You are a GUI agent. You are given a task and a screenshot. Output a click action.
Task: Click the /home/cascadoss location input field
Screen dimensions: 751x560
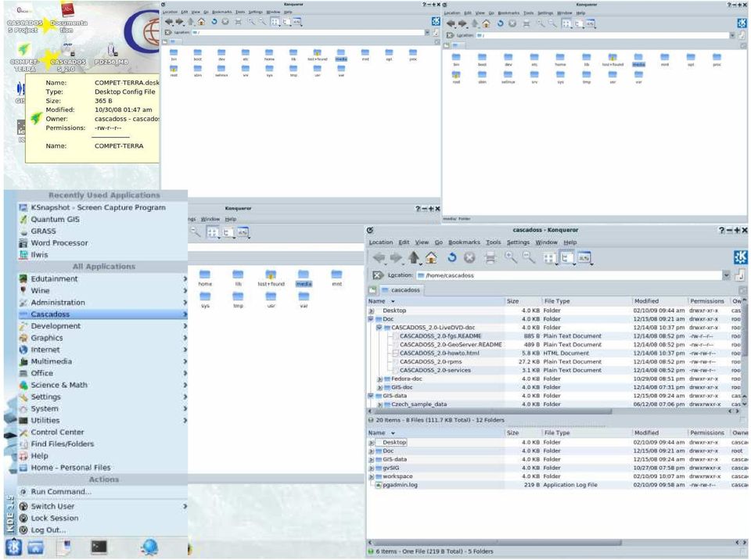coord(569,275)
